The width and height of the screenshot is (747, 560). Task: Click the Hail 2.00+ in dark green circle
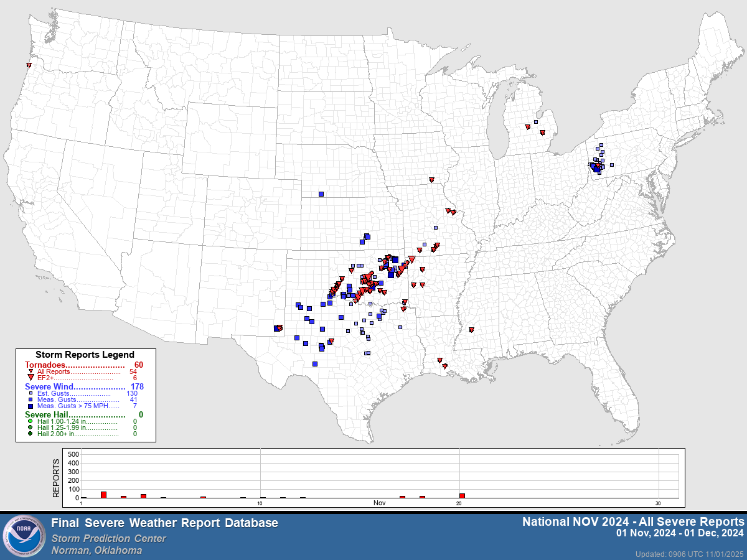coord(31,434)
